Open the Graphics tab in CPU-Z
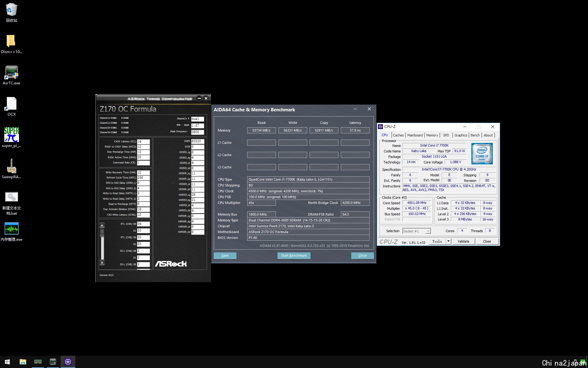This screenshot has width=588, height=368. pyautogui.click(x=461, y=135)
